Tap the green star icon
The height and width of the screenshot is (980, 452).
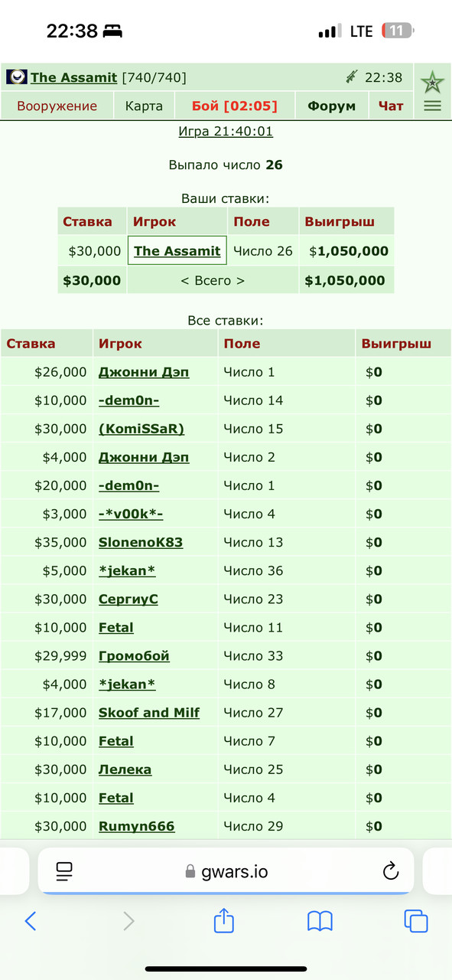click(432, 81)
